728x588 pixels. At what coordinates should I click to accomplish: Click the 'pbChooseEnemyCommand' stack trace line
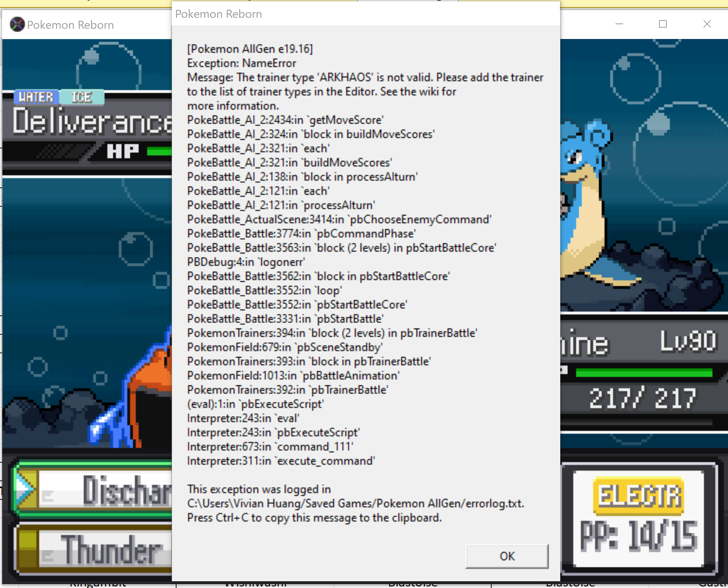tap(339, 220)
